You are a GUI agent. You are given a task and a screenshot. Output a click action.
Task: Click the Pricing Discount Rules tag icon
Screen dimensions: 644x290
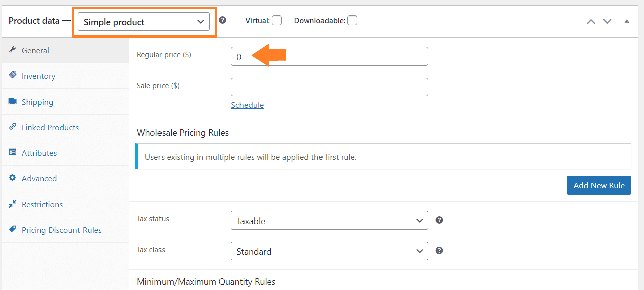13,229
